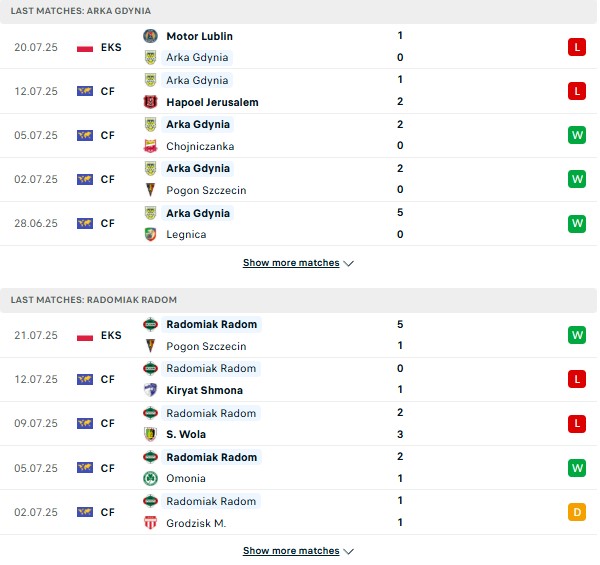Click the Hapoel Jerusalem team crest
The width and height of the screenshot is (600, 565).
pyautogui.click(x=150, y=102)
